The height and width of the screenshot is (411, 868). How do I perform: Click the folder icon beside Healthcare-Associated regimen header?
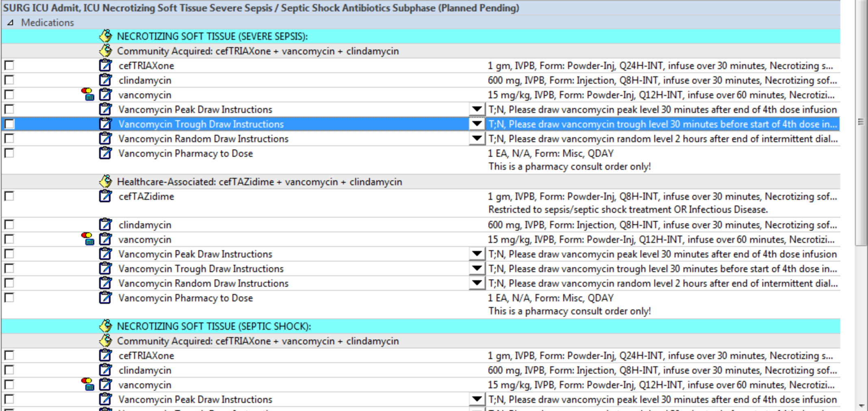pyautogui.click(x=105, y=182)
